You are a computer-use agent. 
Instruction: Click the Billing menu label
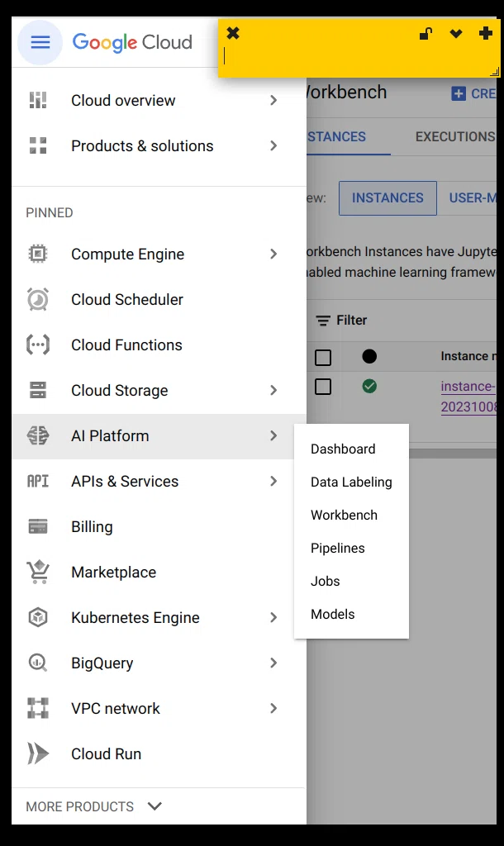coord(93,526)
